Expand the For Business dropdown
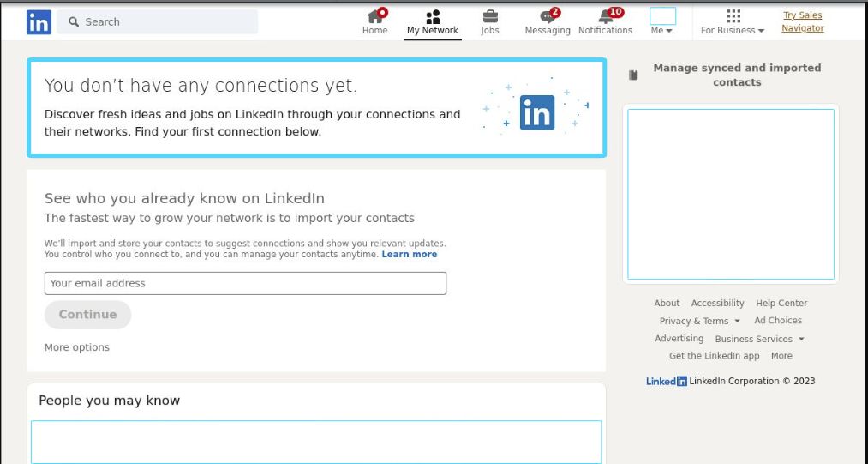 pos(733,31)
